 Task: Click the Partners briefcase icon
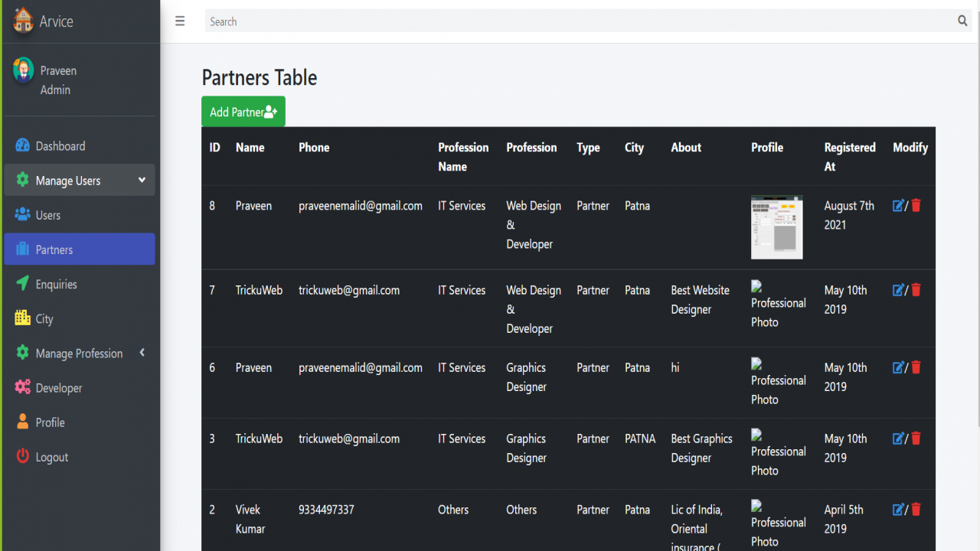click(x=22, y=249)
